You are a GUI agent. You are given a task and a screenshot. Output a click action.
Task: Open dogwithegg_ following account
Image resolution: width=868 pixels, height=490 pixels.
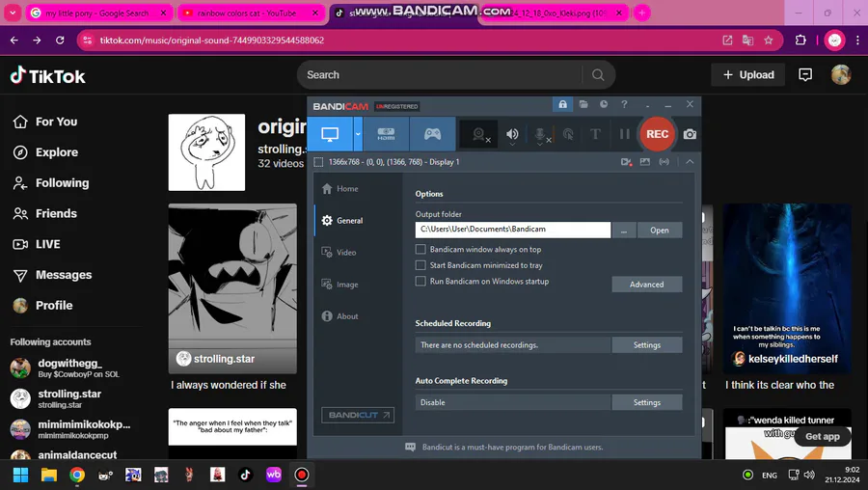tap(67, 367)
